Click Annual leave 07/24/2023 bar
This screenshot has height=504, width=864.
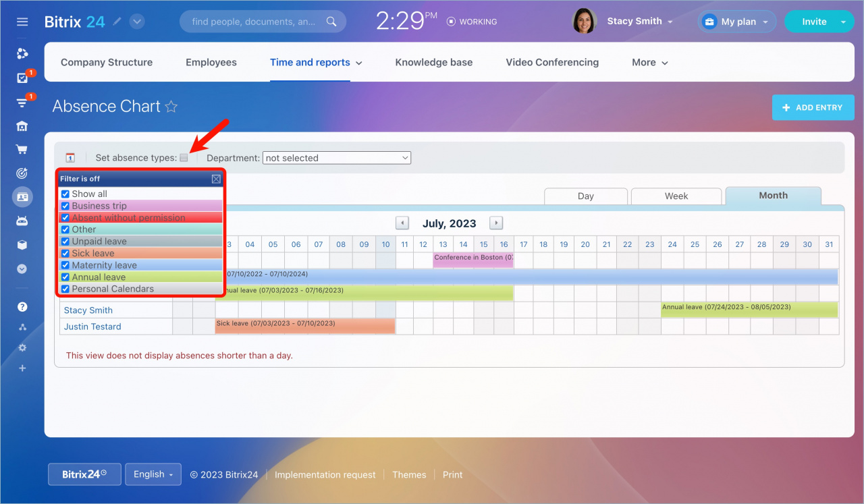[749, 310]
